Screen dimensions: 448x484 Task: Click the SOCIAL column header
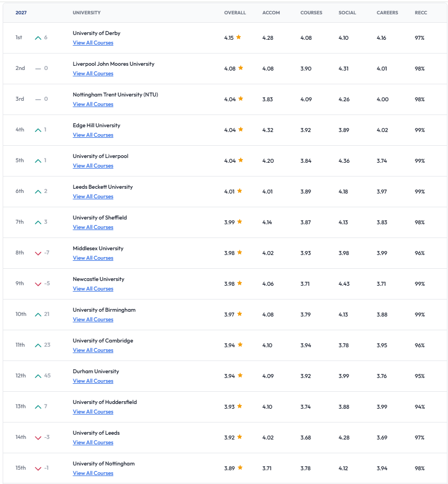[347, 13]
